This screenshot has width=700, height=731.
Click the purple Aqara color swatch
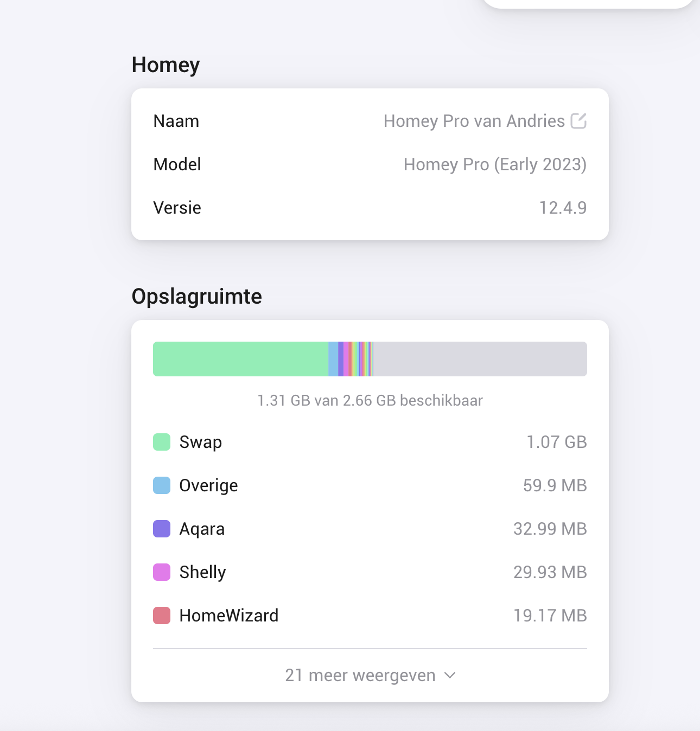[162, 529]
